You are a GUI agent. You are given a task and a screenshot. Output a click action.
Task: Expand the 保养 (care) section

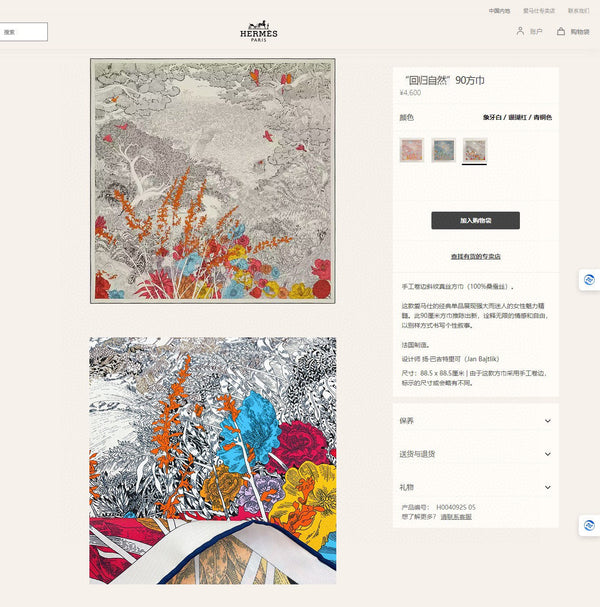pos(475,421)
